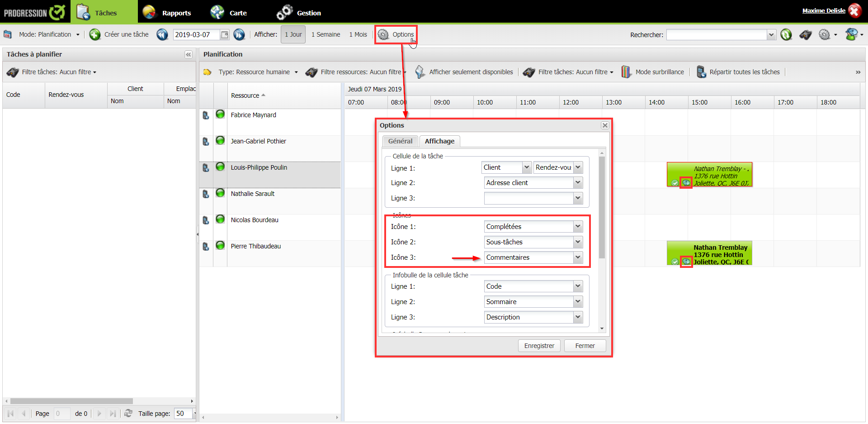Click the Enregistrer button

pyautogui.click(x=539, y=346)
